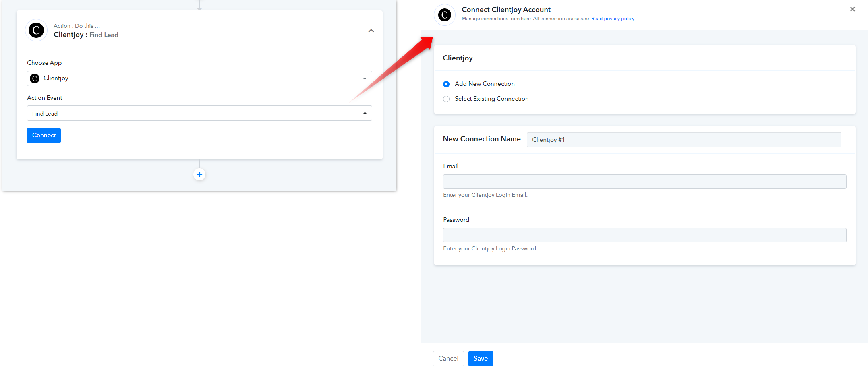Focus the New Connection Name field
The height and width of the screenshot is (374, 868).
click(684, 140)
